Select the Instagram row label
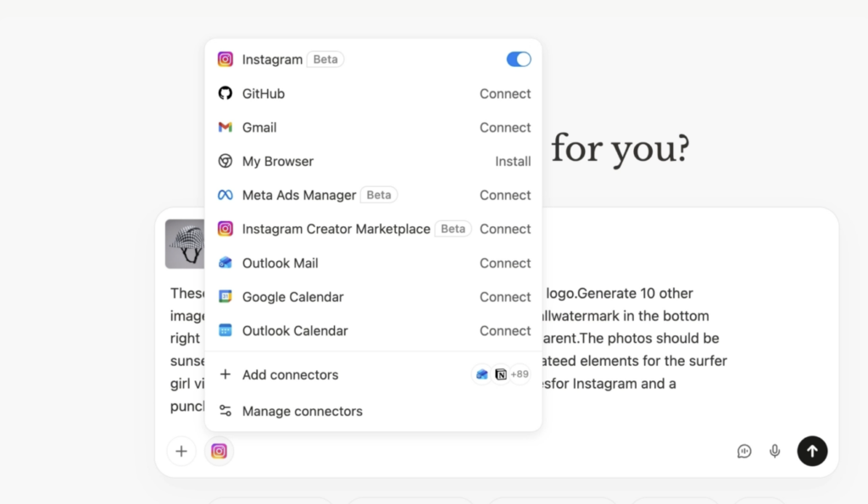This screenshot has height=504, width=868. coord(272,59)
